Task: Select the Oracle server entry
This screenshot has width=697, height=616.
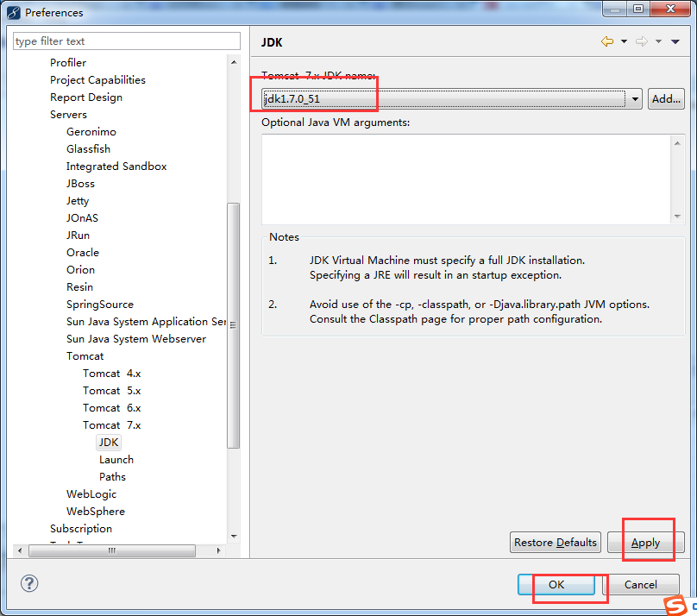Action: [83, 253]
